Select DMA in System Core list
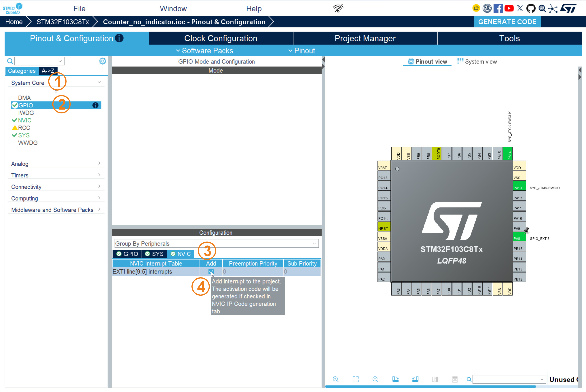The image size is (586, 392). (24, 98)
